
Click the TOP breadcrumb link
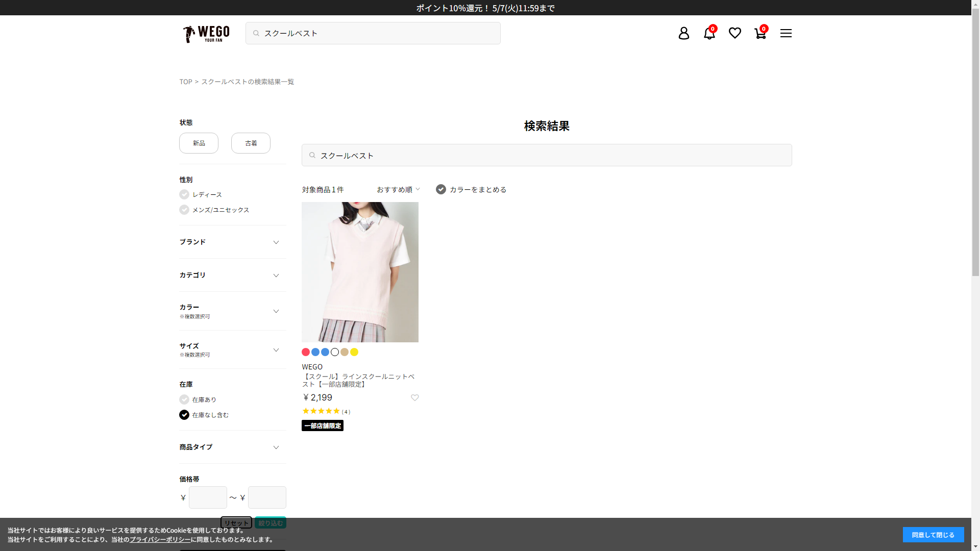click(x=185, y=82)
